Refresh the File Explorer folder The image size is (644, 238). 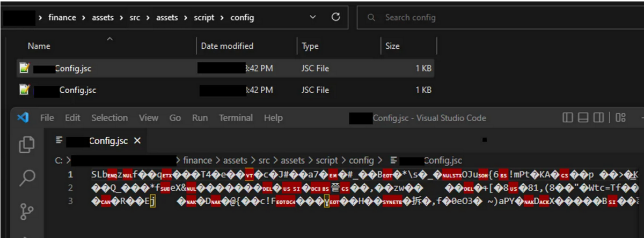(336, 17)
